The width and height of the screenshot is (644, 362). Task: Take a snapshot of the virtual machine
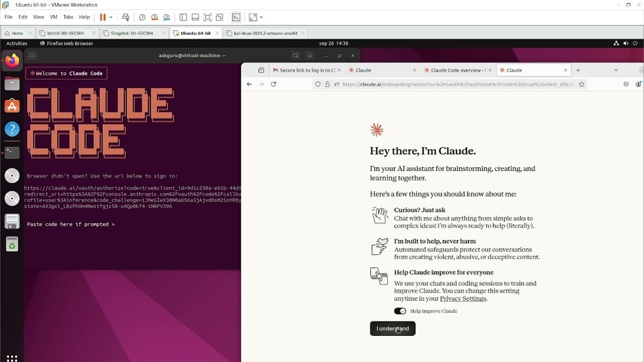click(142, 17)
